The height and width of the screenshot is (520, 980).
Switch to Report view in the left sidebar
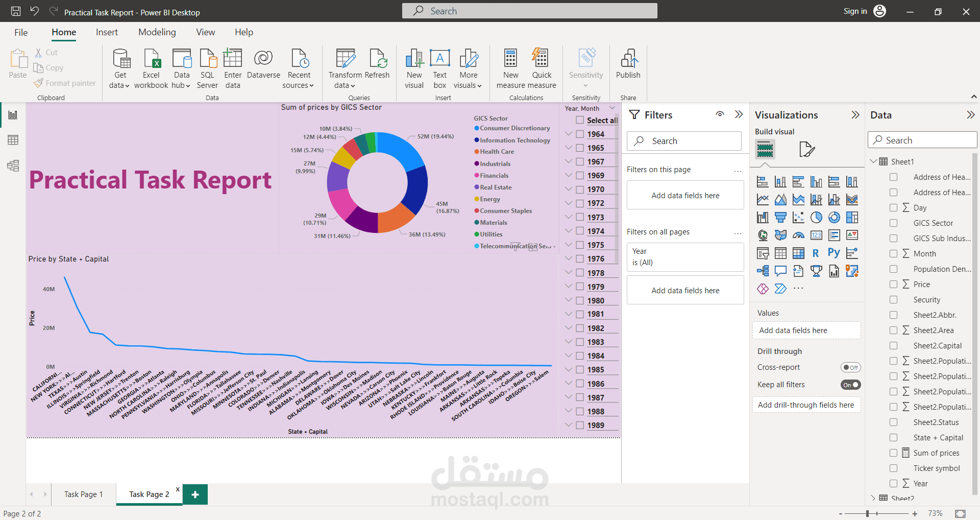click(13, 115)
